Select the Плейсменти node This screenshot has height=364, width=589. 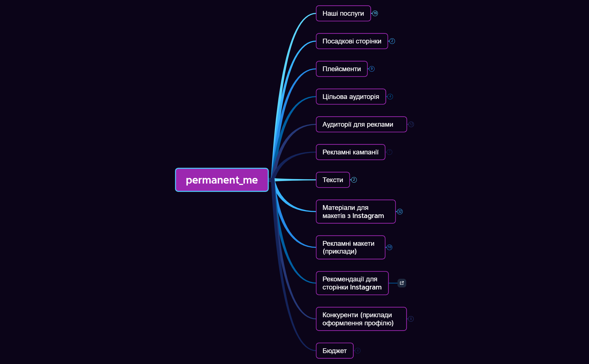point(341,69)
